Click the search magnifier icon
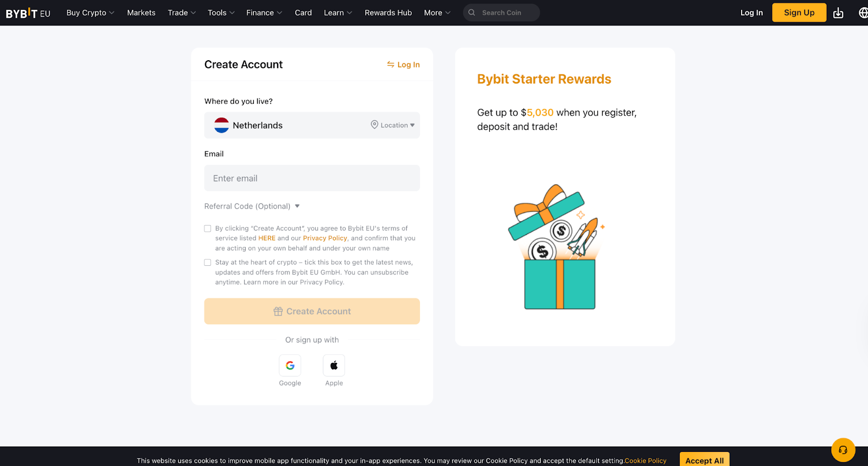Image resolution: width=868 pixels, height=466 pixels. coord(472,12)
